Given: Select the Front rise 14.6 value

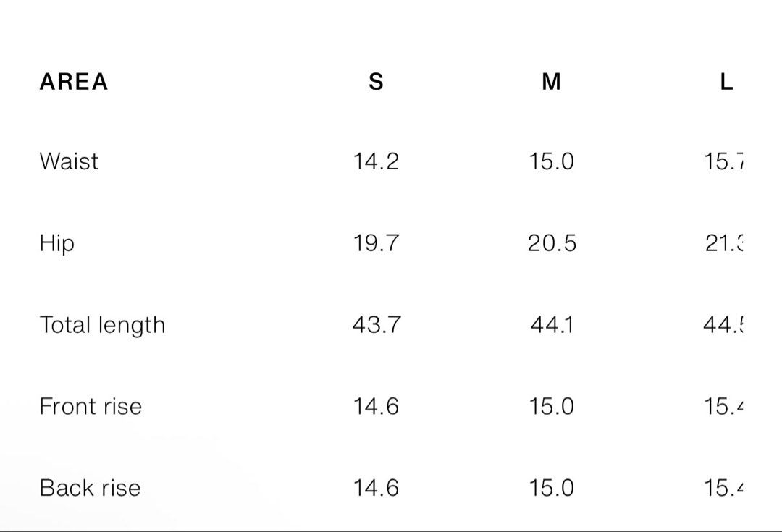Looking at the screenshot, I should coord(376,406).
